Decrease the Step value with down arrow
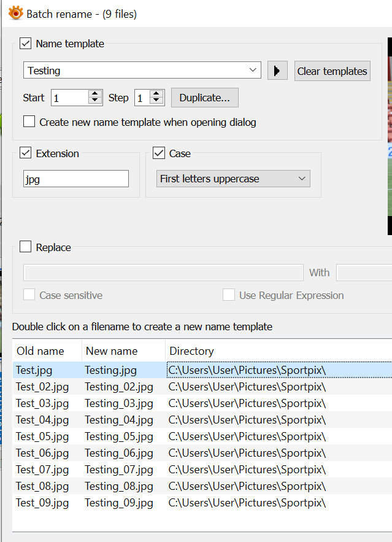 tap(157, 101)
